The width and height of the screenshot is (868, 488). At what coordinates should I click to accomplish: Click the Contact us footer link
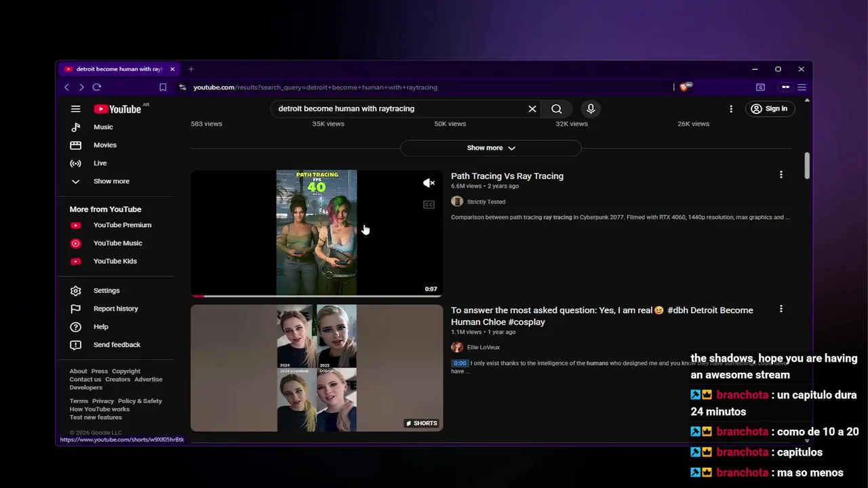click(85, 380)
